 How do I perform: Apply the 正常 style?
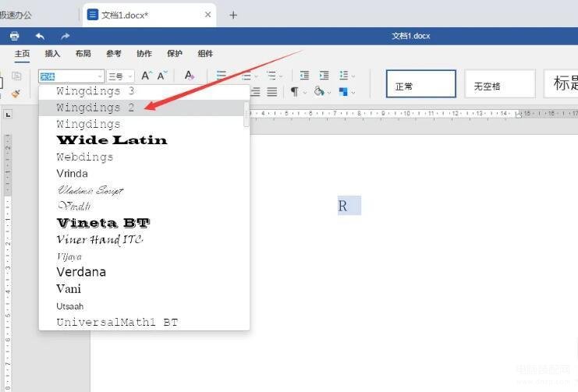click(x=421, y=84)
